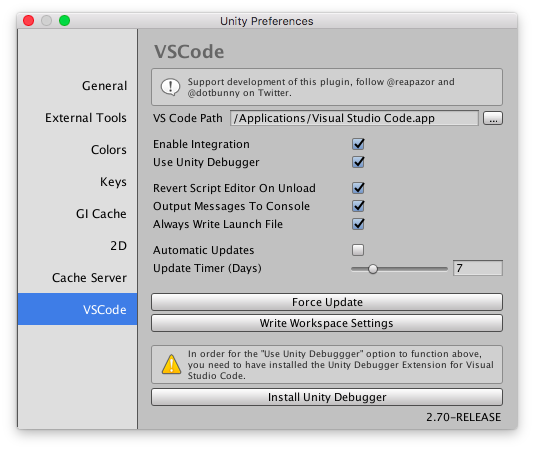Enable the Automatic Updates checkbox
The image size is (534, 450).
[358, 250]
